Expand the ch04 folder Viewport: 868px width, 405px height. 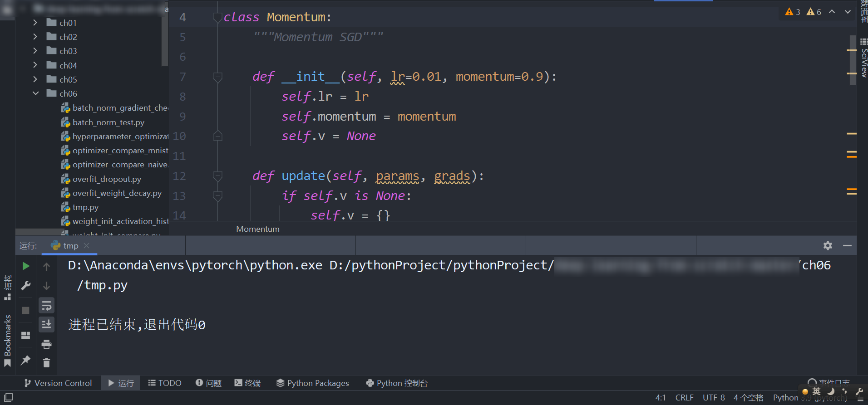(x=35, y=65)
